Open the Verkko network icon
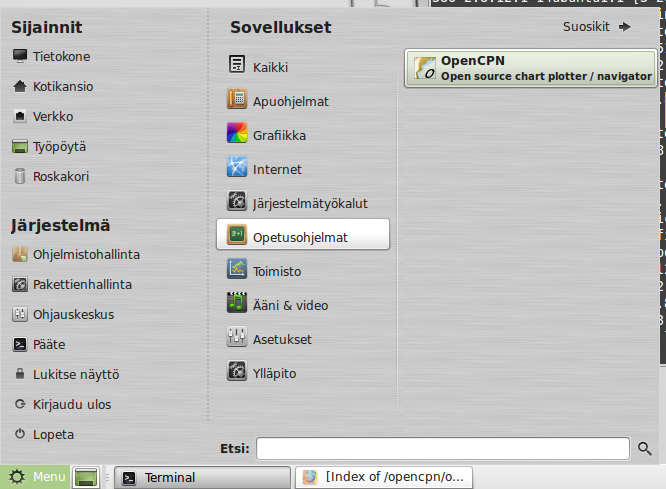This screenshot has height=489, width=666. pos(20,116)
